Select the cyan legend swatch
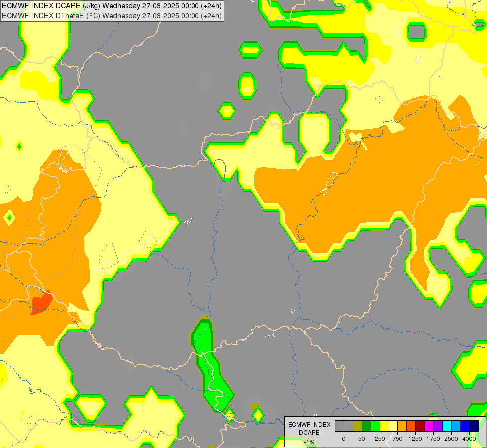The width and height of the screenshot is (487, 448). tap(447, 426)
